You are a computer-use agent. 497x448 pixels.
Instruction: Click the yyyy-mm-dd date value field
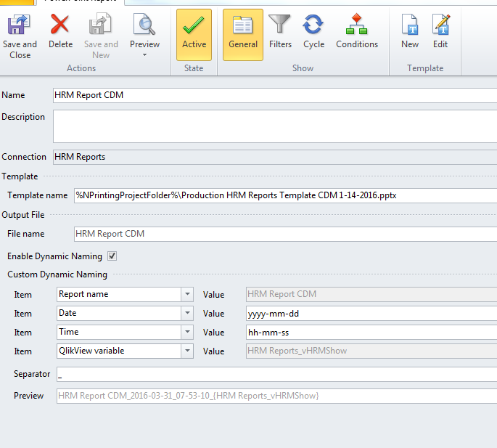[371, 314]
